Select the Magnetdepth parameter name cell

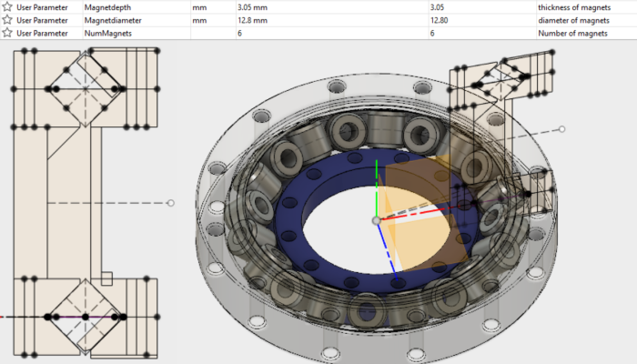[x=136, y=7]
